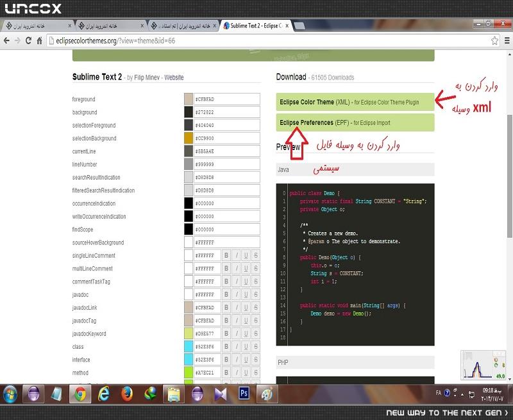Edit the background hex value #272822

[227, 112]
